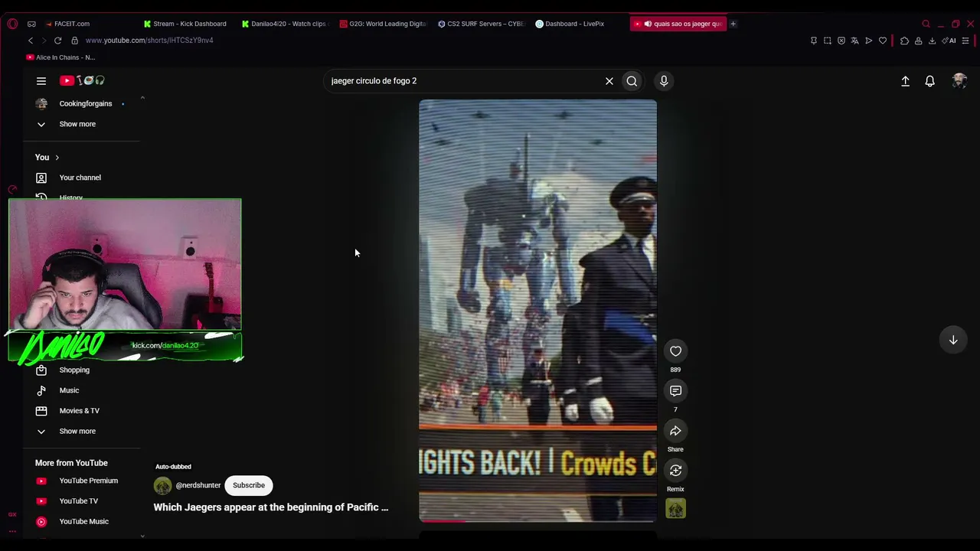Switch to the CS2 SURF Servers tab

pos(481,24)
